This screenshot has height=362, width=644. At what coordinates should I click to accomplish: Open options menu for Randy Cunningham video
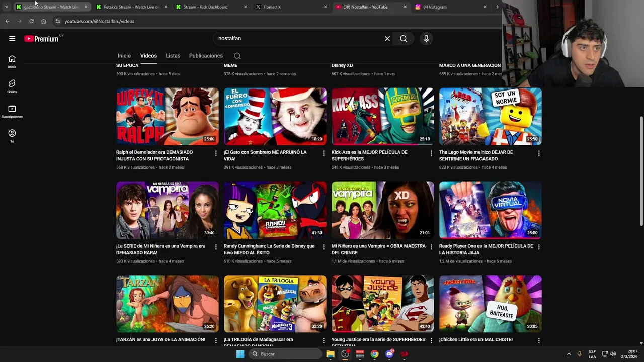tap(324, 247)
